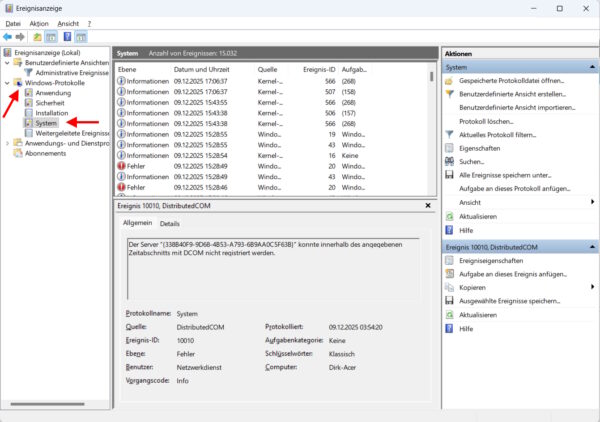Click Aktuelles Protokoll filtern action
This screenshot has width=600, height=422.
coord(497,135)
